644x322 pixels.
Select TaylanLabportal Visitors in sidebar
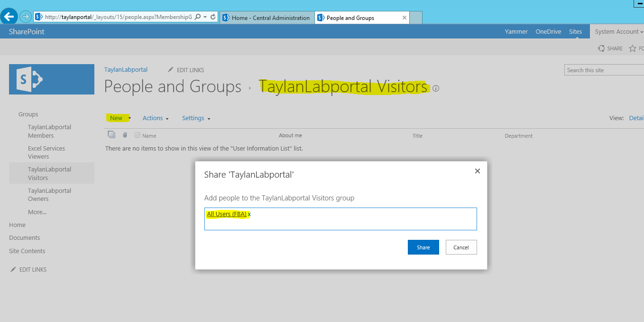(x=49, y=173)
